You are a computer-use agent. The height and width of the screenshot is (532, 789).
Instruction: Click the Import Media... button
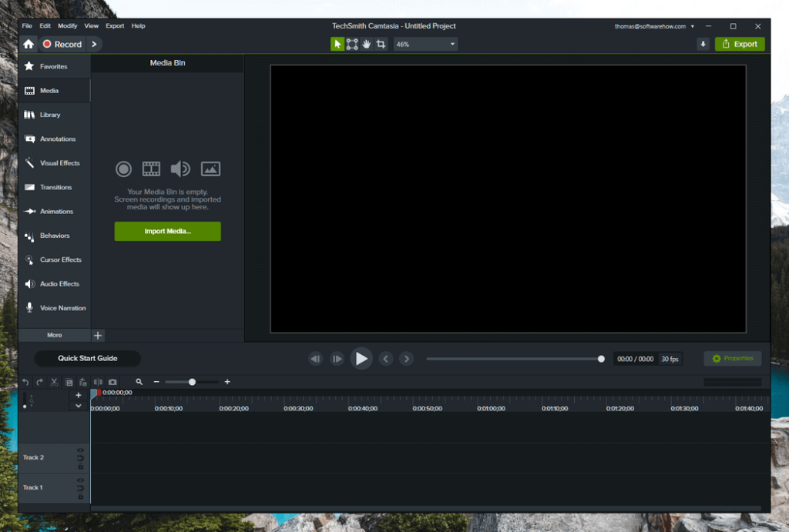tap(167, 231)
